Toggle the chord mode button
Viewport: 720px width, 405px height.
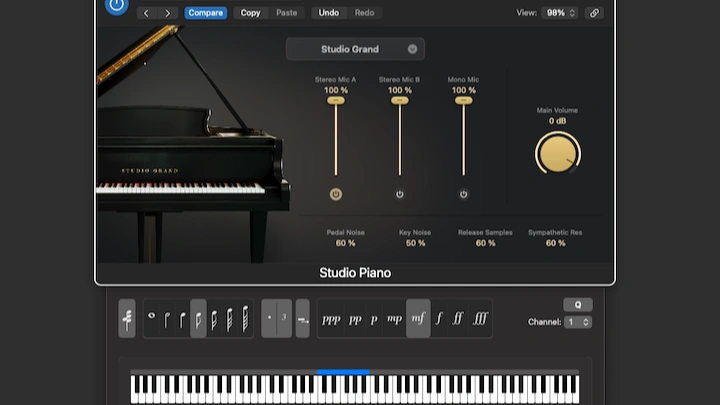pos(127,319)
